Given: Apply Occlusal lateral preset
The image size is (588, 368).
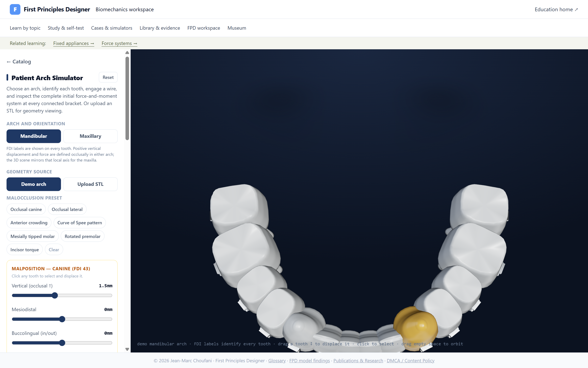Looking at the screenshot, I should [67, 209].
